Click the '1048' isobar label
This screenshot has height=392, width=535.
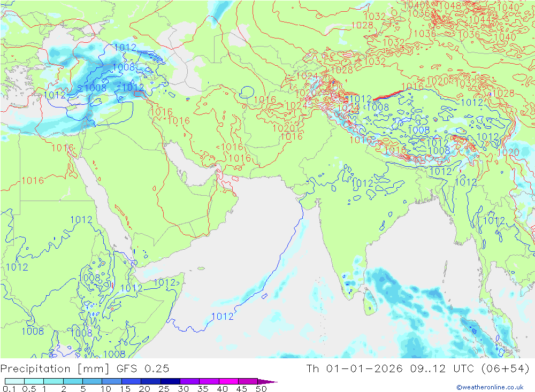450,5
